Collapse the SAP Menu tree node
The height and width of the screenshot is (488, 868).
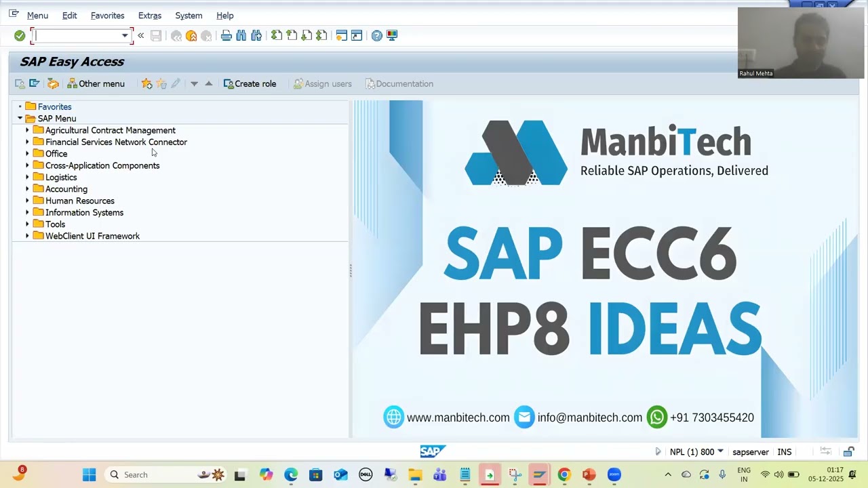click(20, 119)
